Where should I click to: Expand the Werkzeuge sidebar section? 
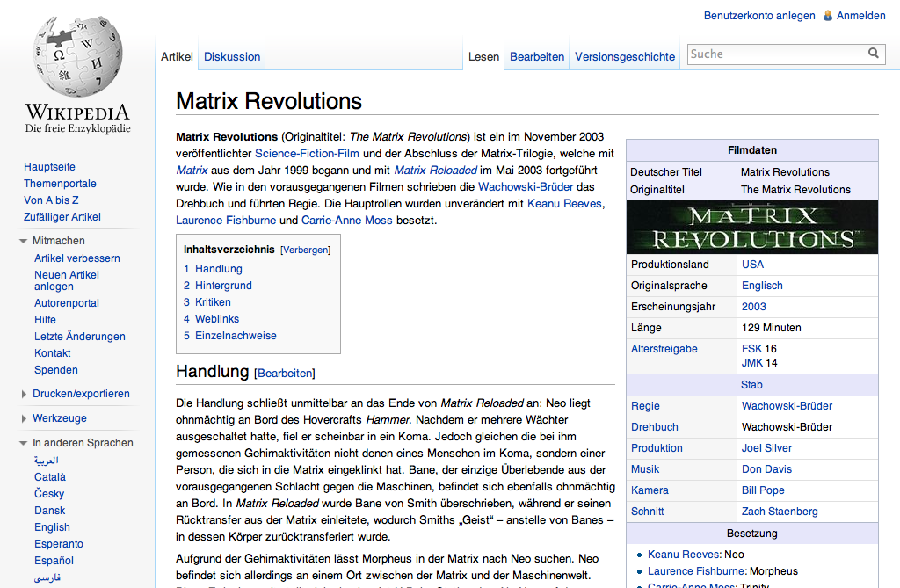click(24, 418)
